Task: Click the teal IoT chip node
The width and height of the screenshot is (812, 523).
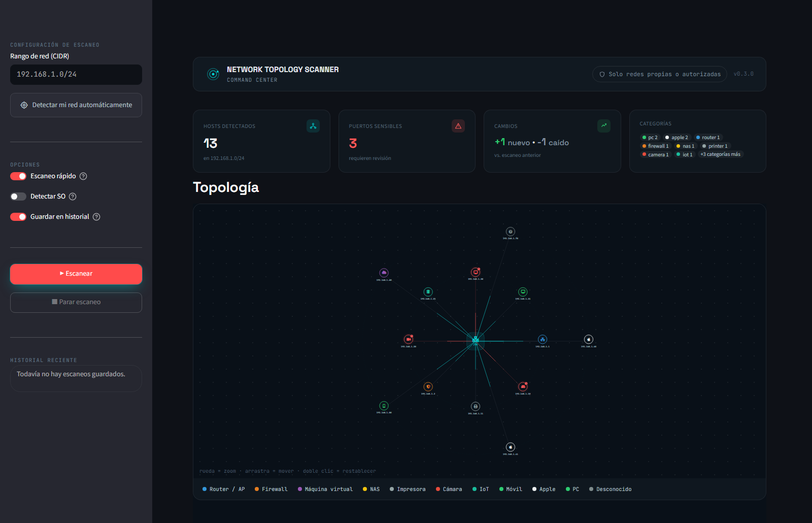Action: 428,292
